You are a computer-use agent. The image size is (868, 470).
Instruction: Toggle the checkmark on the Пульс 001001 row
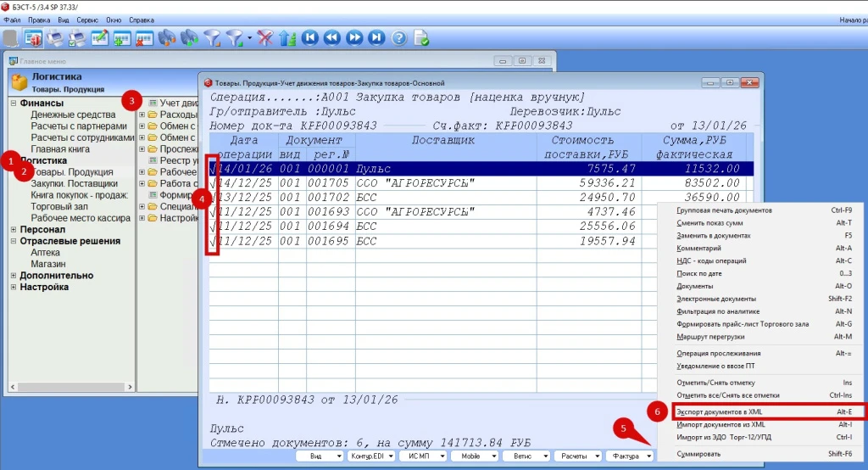pyautogui.click(x=213, y=169)
